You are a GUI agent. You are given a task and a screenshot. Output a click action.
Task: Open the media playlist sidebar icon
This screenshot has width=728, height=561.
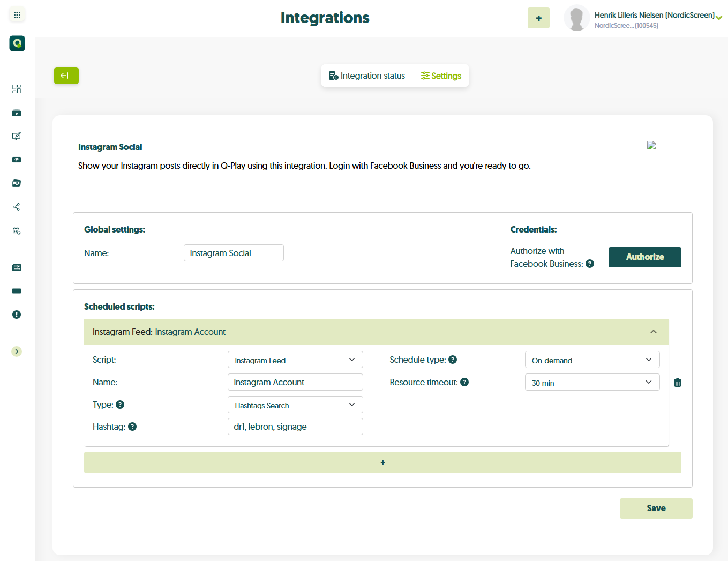click(x=17, y=113)
